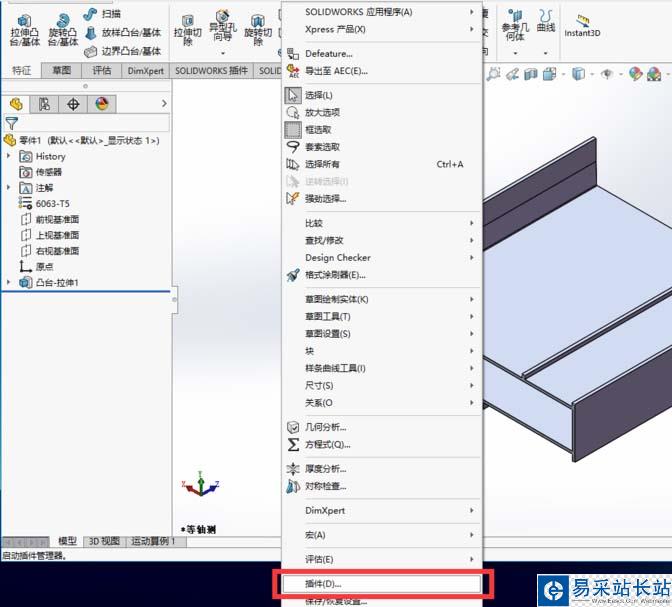Switch to the 草图 sketch tab

pyautogui.click(x=61, y=70)
